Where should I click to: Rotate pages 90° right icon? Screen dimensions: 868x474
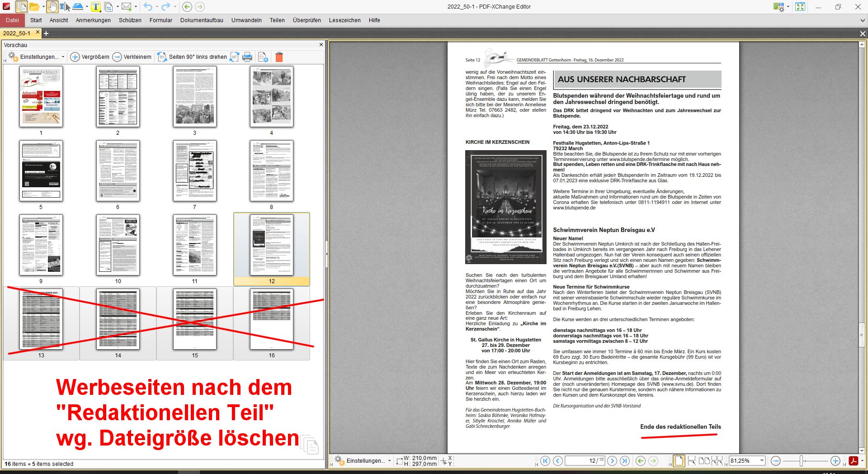coord(234,57)
